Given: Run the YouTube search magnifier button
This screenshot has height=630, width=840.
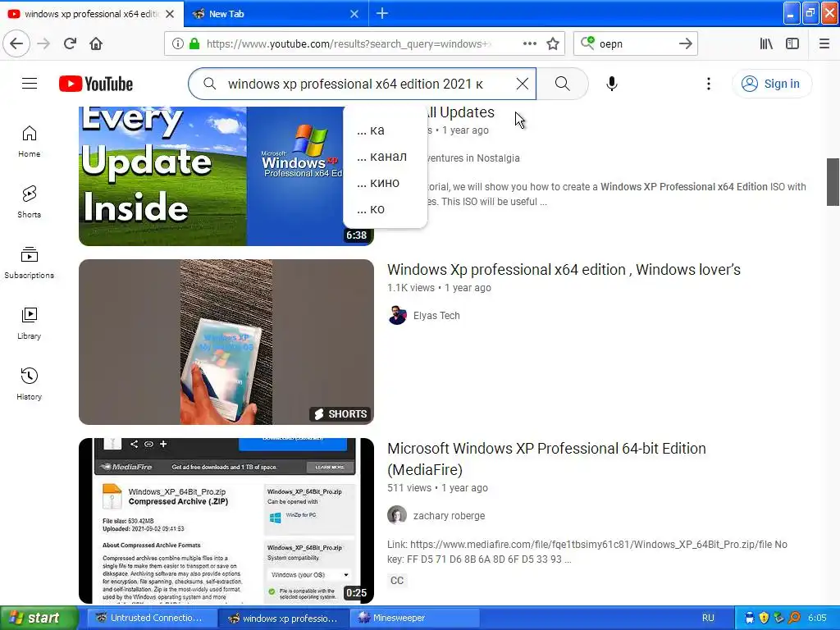Looking at the screenshot, I should coord(562,84).
